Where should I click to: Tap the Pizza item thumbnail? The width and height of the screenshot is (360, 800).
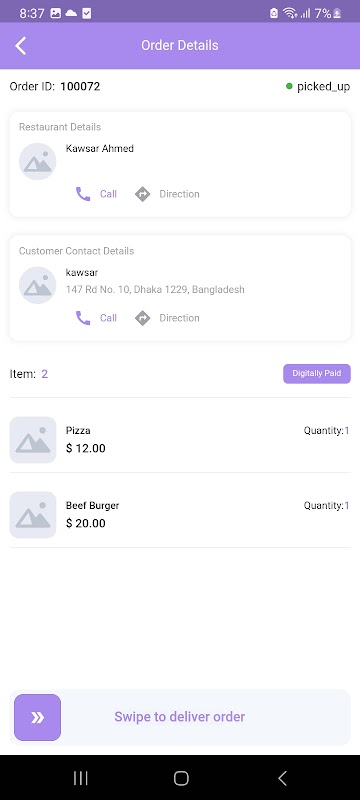[x=33, y=440]
